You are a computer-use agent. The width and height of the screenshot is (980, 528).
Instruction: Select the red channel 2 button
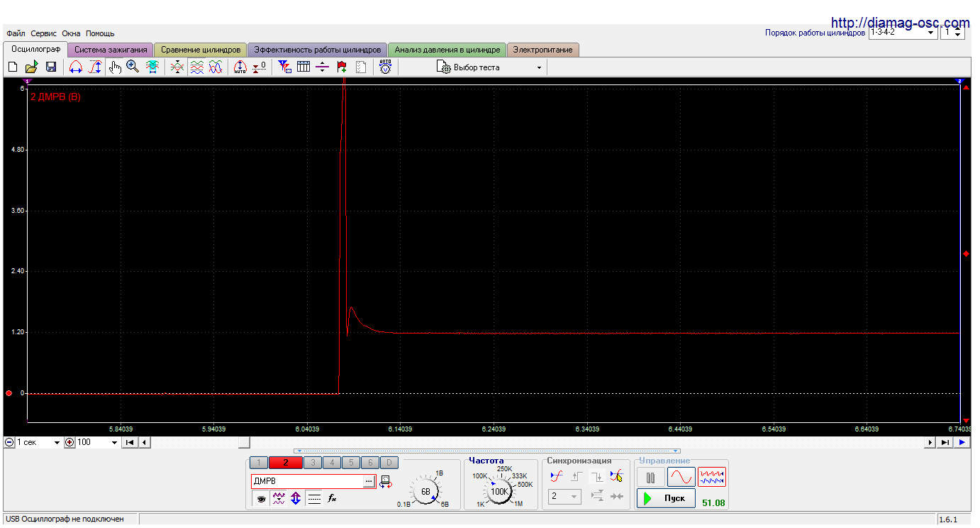[286, 463]
